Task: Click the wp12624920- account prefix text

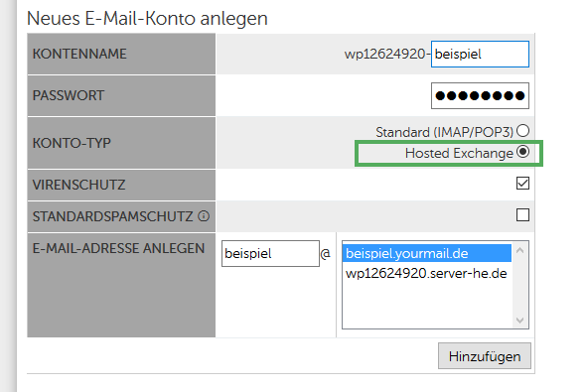Action: 386,55
